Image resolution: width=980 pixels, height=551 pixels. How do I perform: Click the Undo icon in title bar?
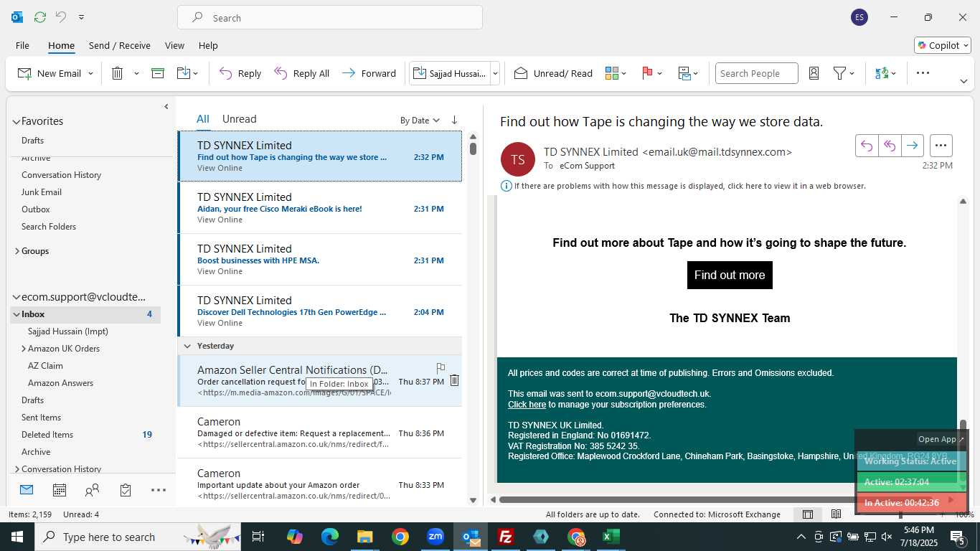(61, 17)
